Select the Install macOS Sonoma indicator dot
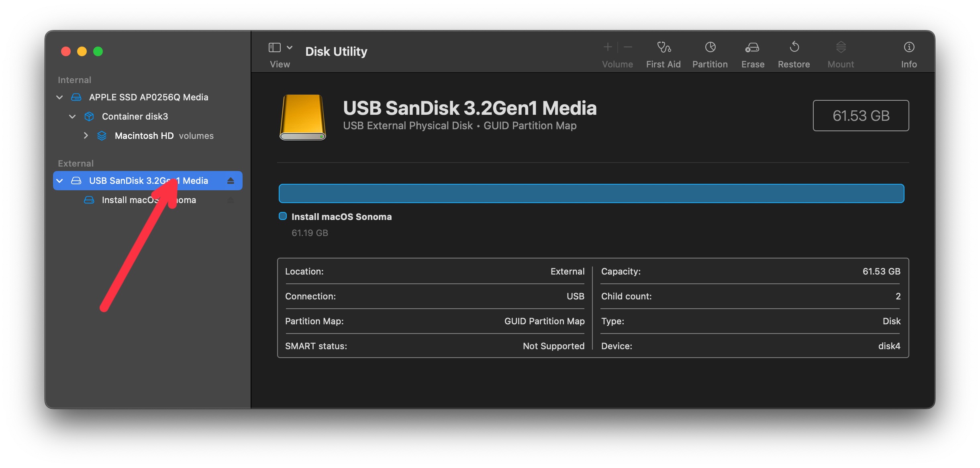 (282, 216)
